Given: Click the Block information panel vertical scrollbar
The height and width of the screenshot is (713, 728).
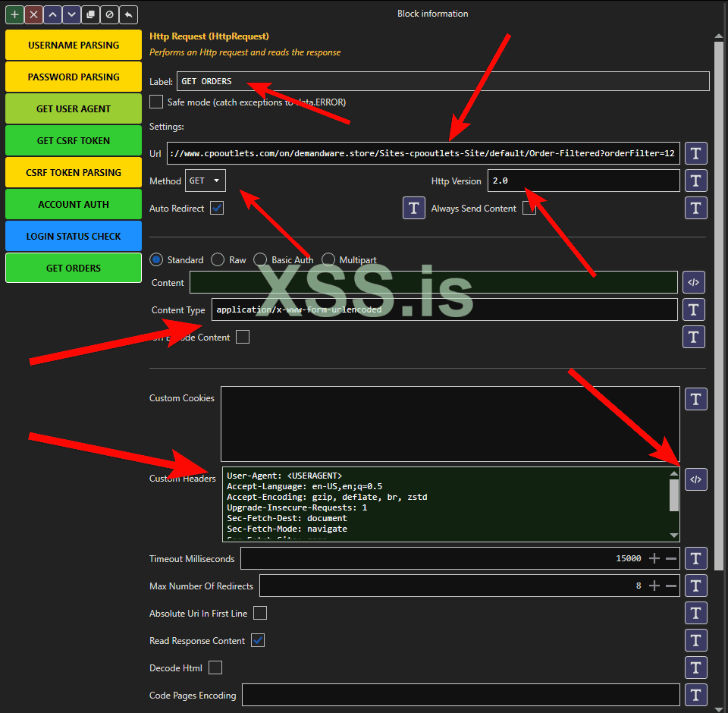Looking at the screenshot, I should tap(719, 306).
